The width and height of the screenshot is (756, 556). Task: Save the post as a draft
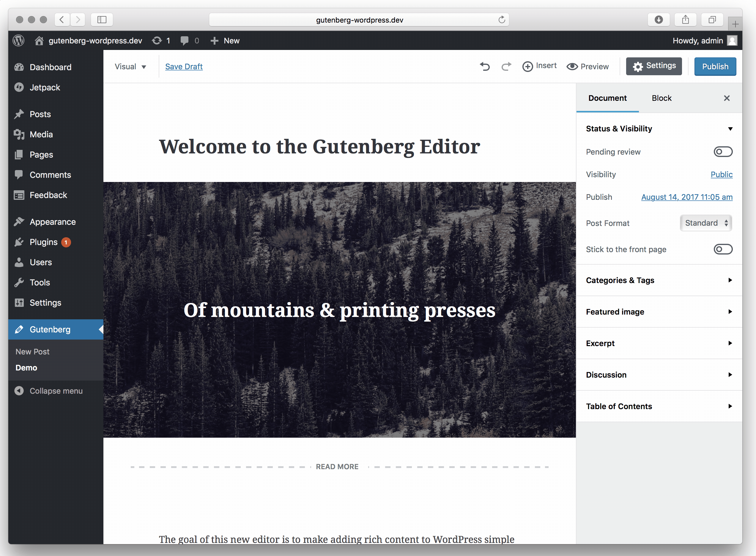(x=184, y=66)
